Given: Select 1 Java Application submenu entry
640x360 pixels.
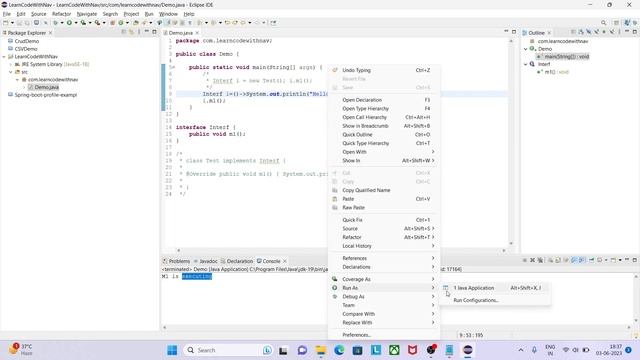Looking at the screenshot, I should [x=495, y=288].
